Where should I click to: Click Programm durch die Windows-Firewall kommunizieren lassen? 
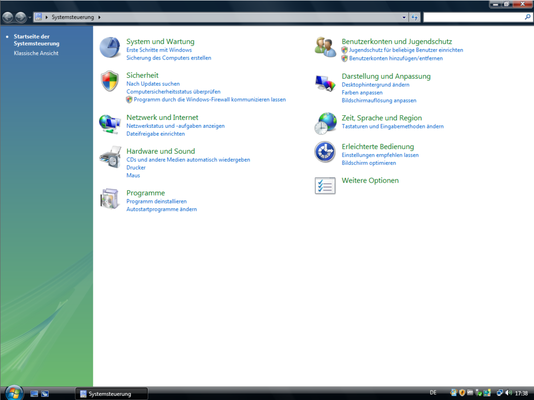click(x=210, y=99)
